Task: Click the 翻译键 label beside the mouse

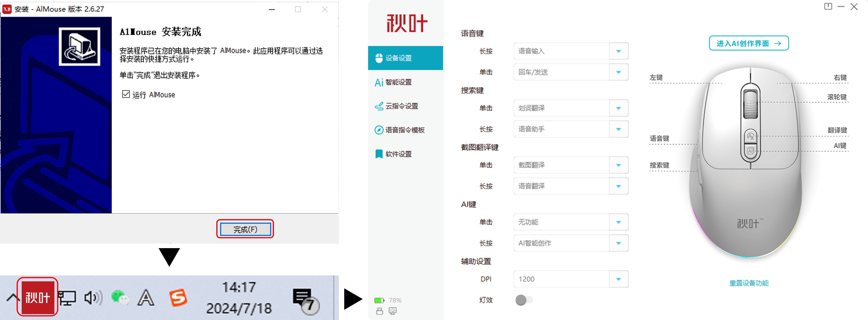Action: pyautogui.click(x=837, y=130)
